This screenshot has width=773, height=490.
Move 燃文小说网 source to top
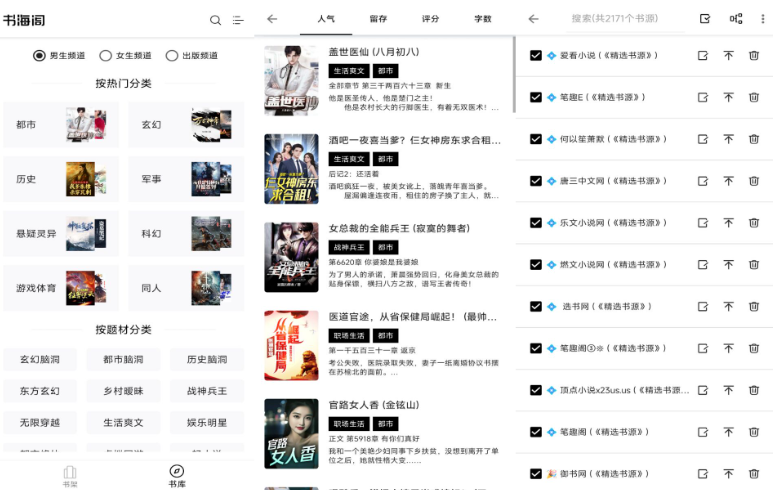tap(729, 265)
